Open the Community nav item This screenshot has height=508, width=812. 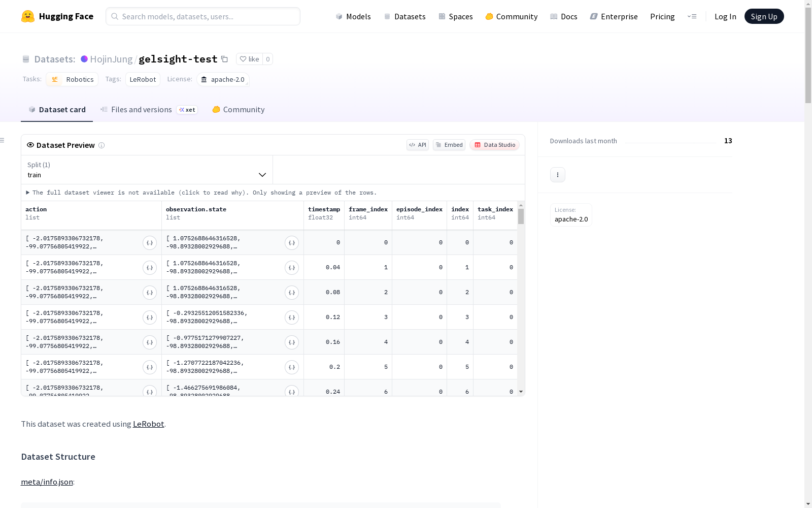[x=512, y=16]
